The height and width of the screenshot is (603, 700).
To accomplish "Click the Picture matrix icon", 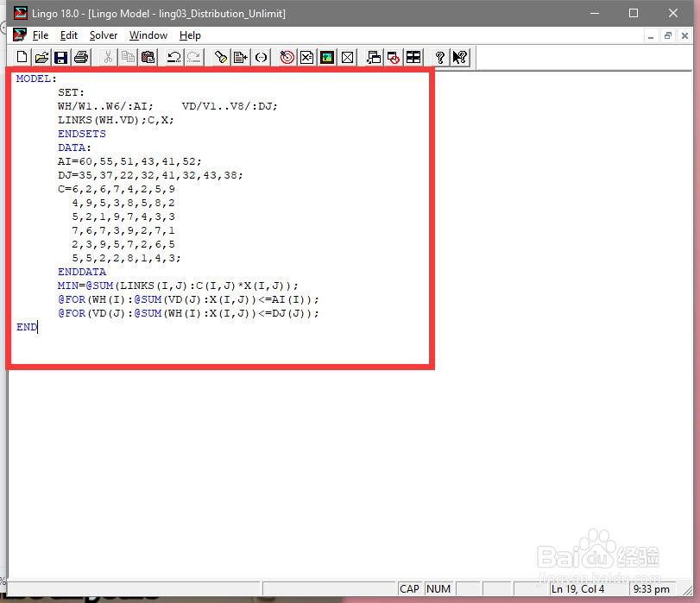I will (x=327, y=57).
